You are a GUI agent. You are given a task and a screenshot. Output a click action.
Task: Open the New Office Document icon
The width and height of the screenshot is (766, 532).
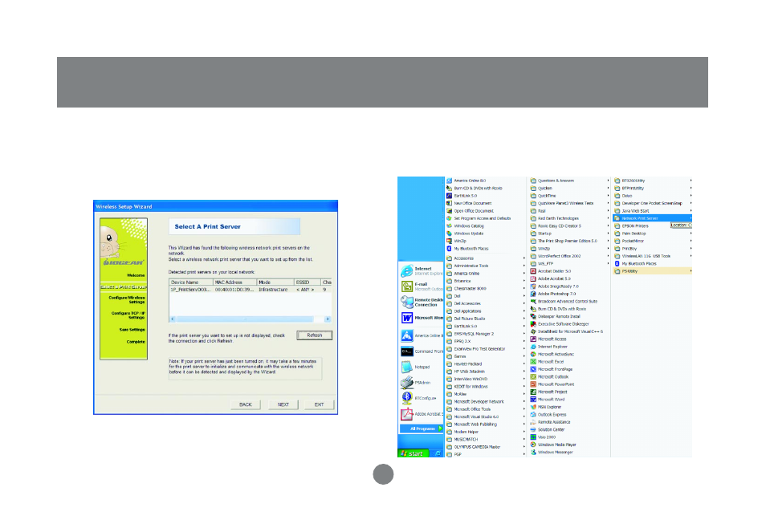pos(449,203)
